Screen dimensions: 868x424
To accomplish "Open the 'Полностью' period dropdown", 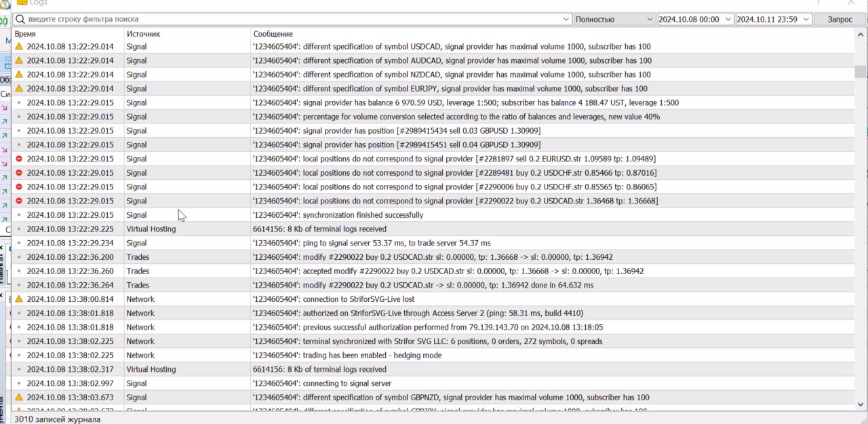I will 614,20.
